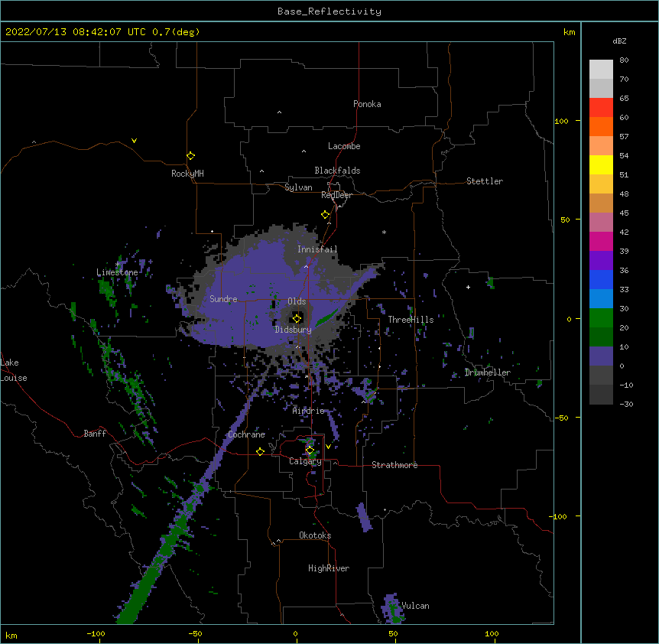The width and height of the screenshot is (659, 644).
Task: Click the yellow V marker northwest of RockyMH
Action: click(x=134, y=141)
